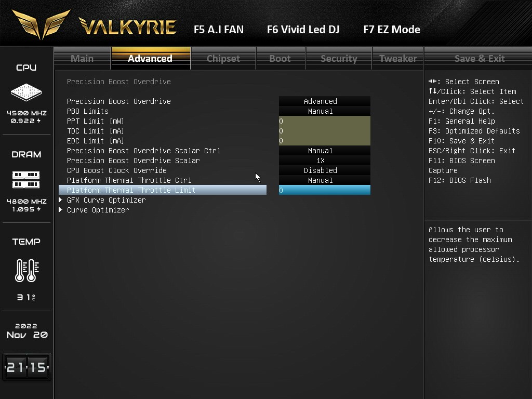Enable CPU Boost Clock Override

coord(324,170)
